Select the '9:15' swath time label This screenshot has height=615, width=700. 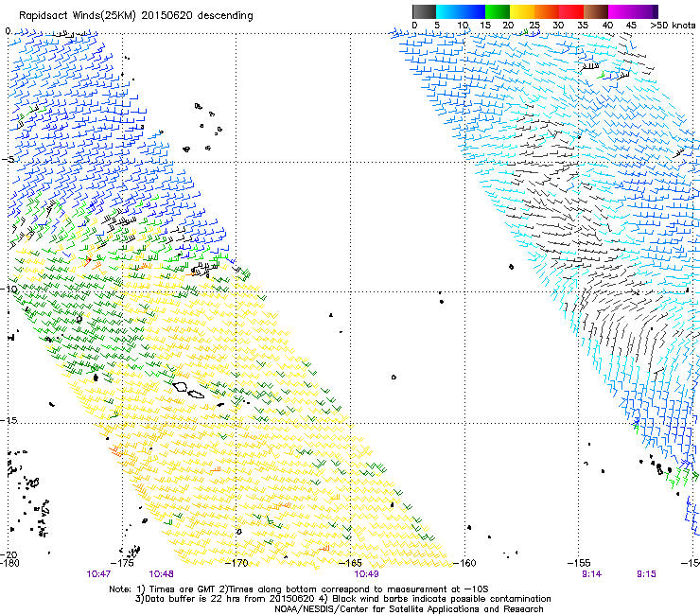pyautogui.click(x=646, y=574)
